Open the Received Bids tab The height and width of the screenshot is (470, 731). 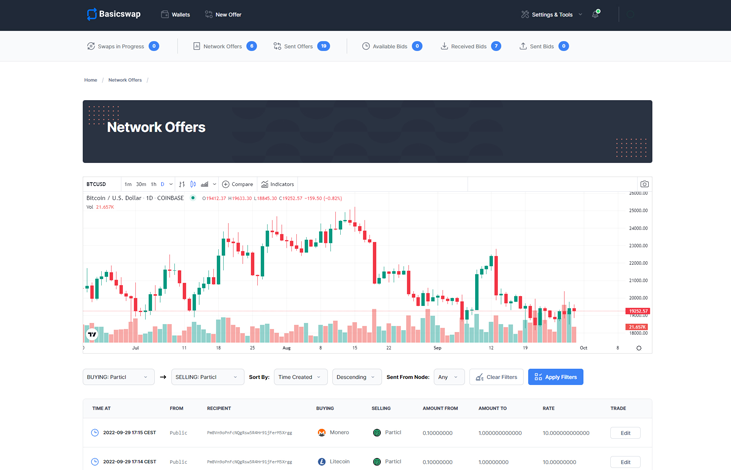(470, 46)
